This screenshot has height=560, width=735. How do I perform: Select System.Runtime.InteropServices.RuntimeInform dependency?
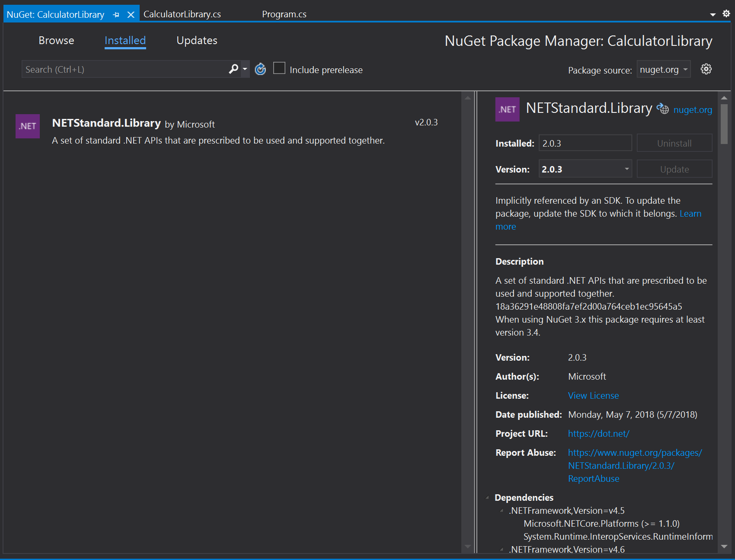tap(618, 537)
